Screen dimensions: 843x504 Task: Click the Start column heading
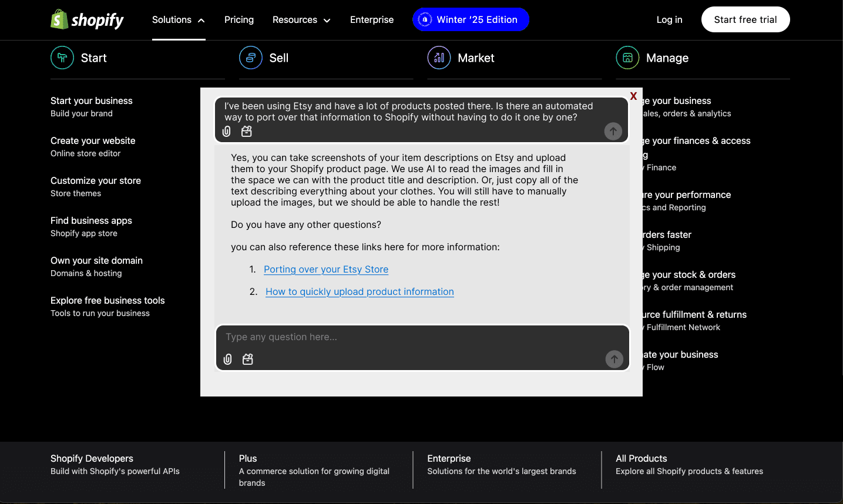coord(93,58)
